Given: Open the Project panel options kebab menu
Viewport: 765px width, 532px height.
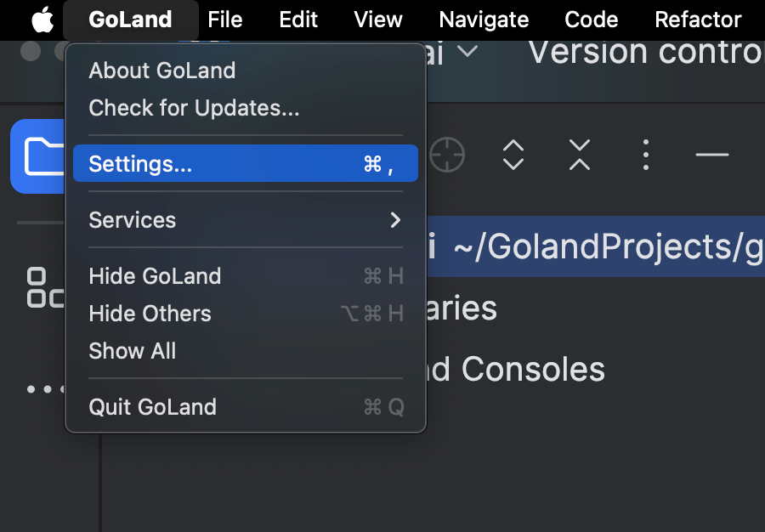Looking at the screenshot, I should pos(645,155).
